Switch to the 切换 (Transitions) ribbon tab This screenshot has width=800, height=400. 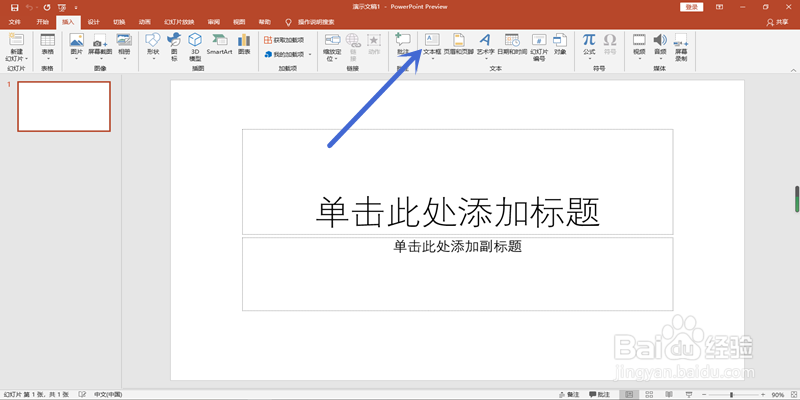pos(119,22)
